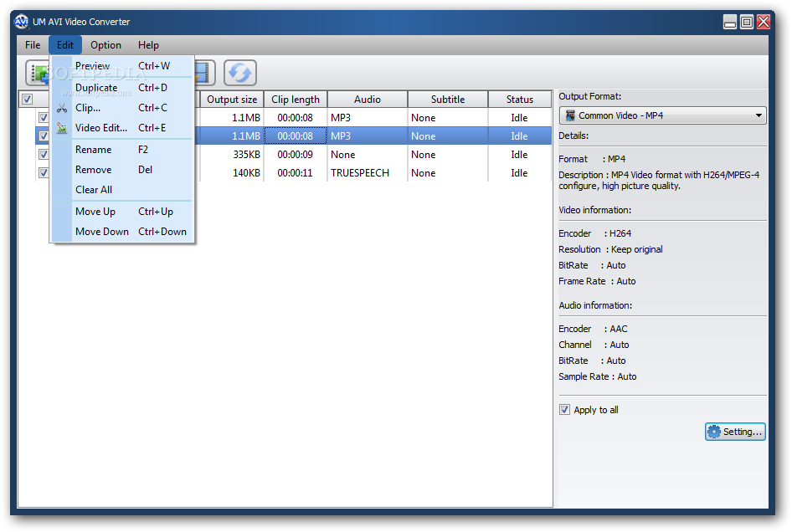This screenshot has height=532, width=792.
Task: Toggle the select-all header checkbox
Action: (28, 99)
